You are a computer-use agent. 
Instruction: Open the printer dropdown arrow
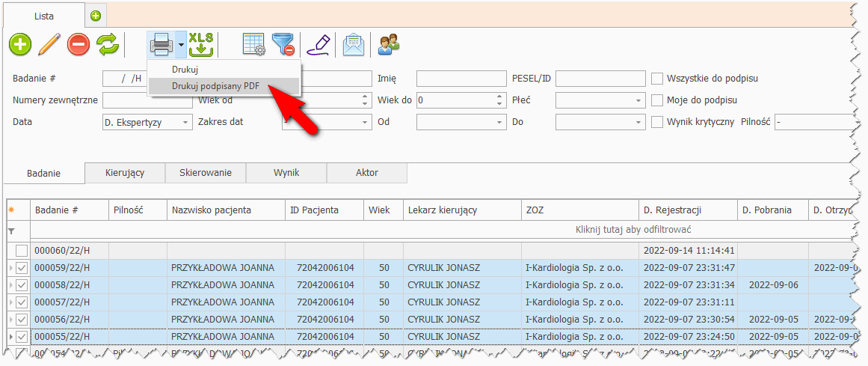[181, 45]
